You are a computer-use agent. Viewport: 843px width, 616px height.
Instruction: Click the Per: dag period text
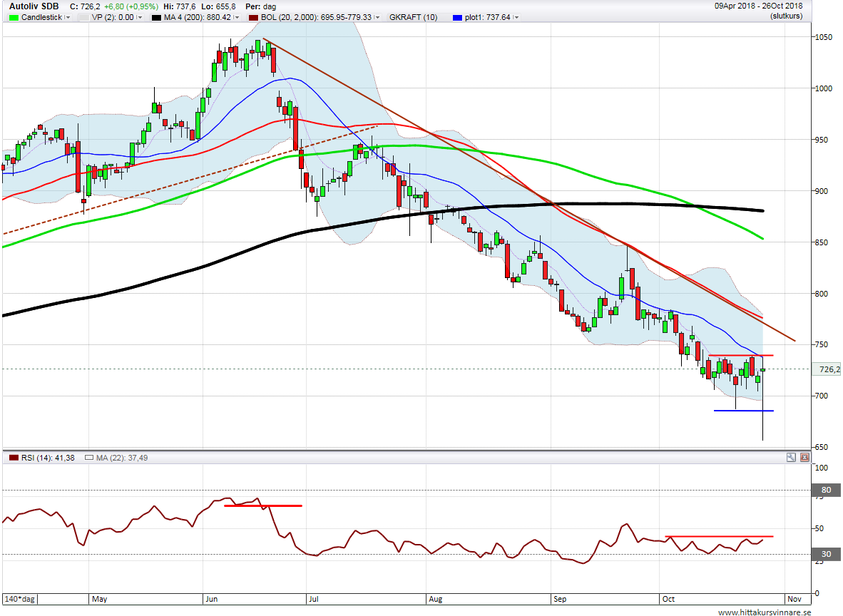click(261, 6)
